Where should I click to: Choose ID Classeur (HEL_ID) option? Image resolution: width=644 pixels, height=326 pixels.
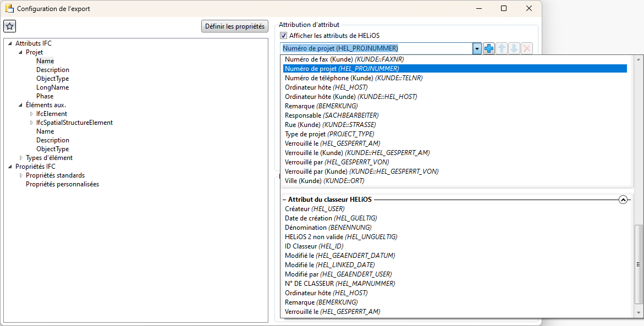455,246
